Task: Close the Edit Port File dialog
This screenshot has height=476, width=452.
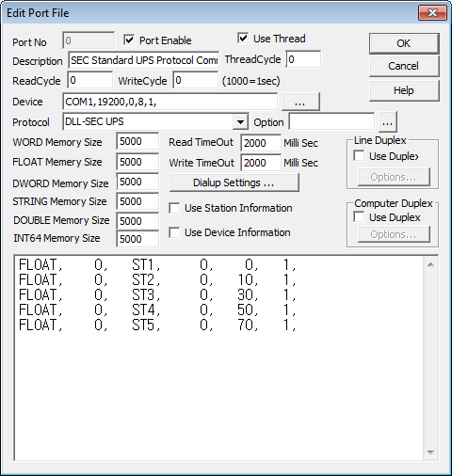Action: 432,13
